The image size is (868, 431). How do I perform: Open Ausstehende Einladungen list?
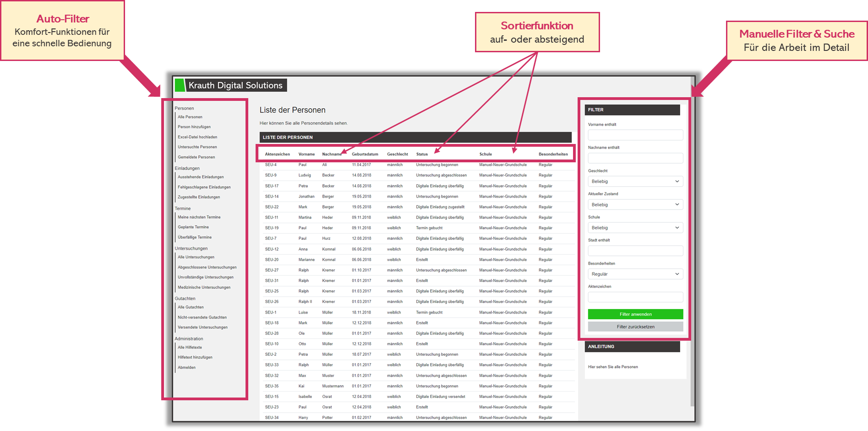point(201,177)
